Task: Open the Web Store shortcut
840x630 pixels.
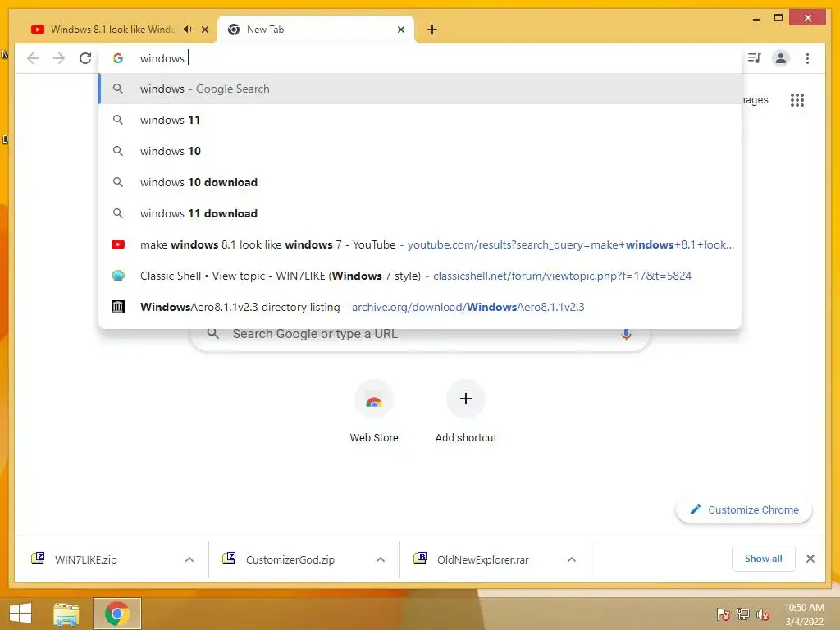Action: pos(374,411)
